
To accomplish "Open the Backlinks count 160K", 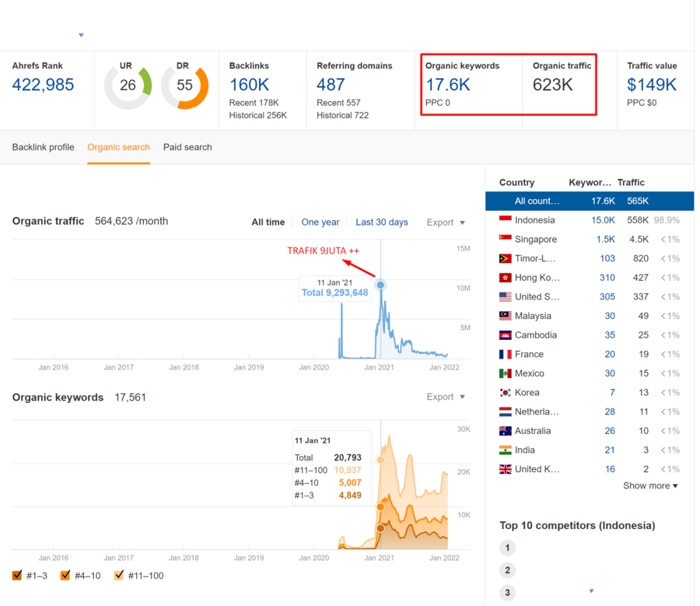I will 249,84.
